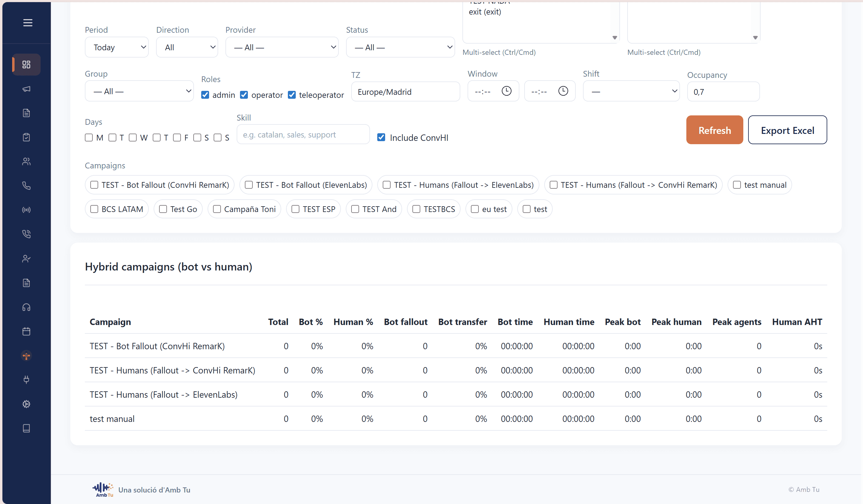Open the Shift dropdown

pyautogui.click(x=631, y=91)
